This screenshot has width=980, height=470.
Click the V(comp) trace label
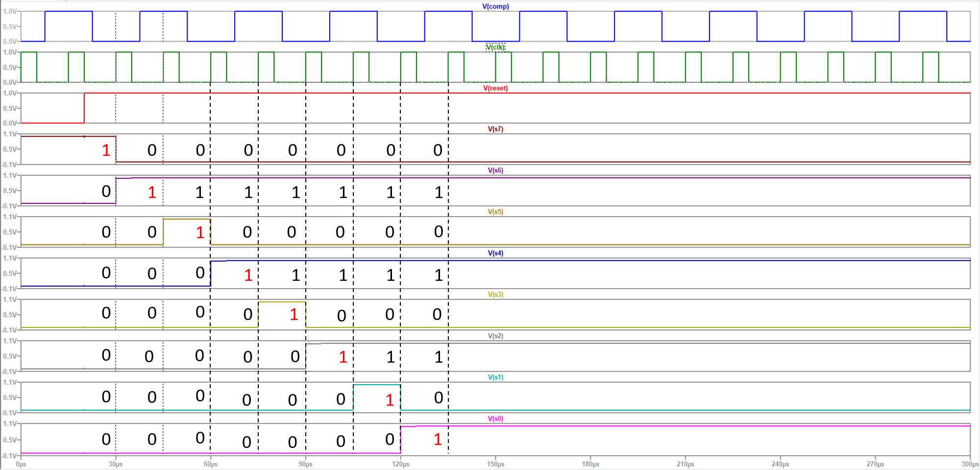[x=495, y=6]
